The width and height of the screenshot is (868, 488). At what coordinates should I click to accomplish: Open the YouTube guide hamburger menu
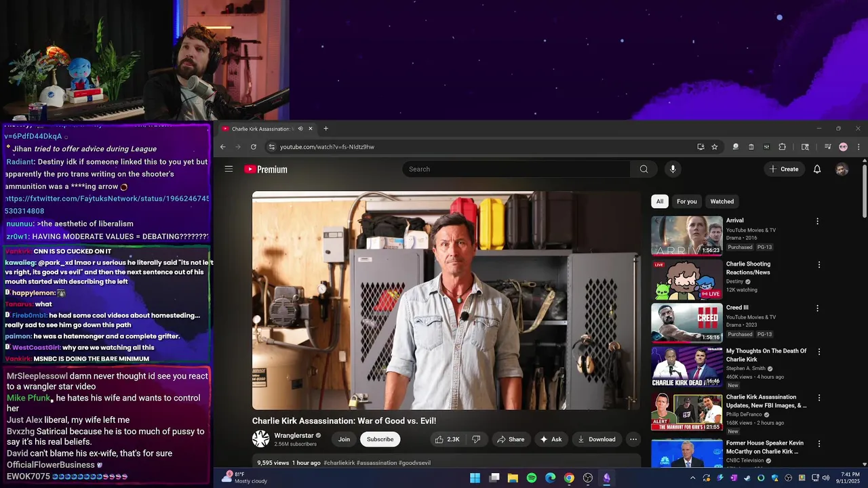[229, 169]
